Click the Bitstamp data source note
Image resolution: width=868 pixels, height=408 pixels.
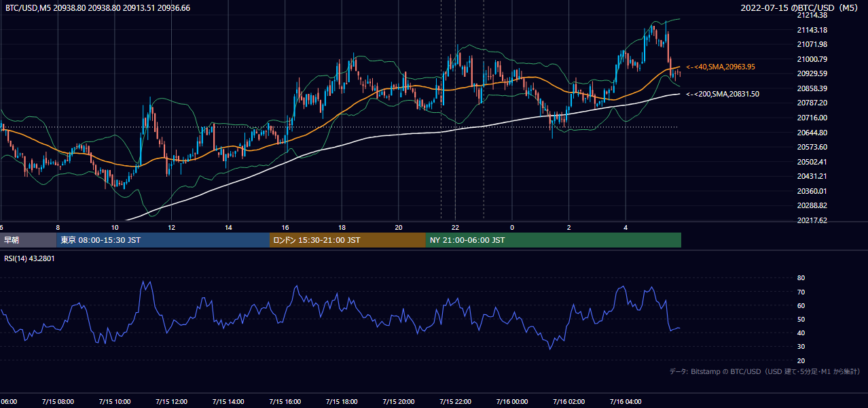tap(765, 371)
